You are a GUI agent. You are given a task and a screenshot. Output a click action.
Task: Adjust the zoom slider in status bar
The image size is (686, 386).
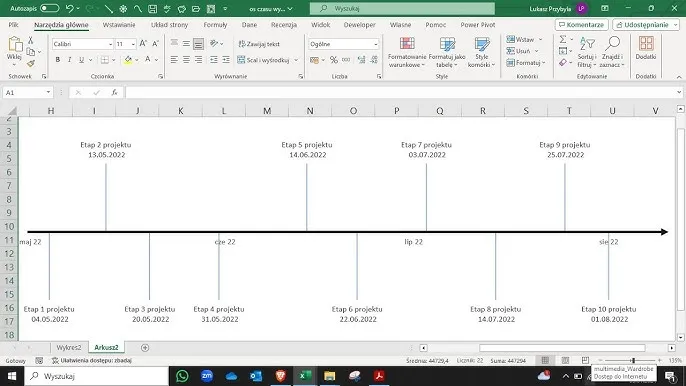coord(633,360)
